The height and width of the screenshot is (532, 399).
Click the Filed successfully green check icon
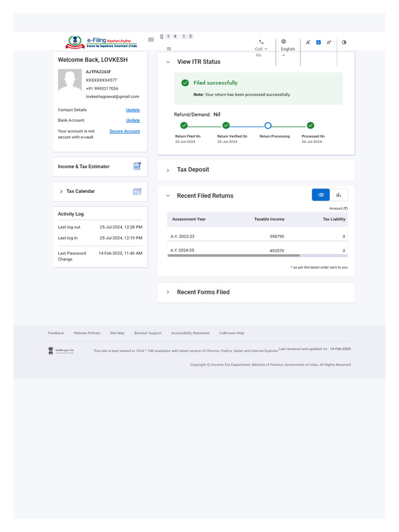(185, 83)
